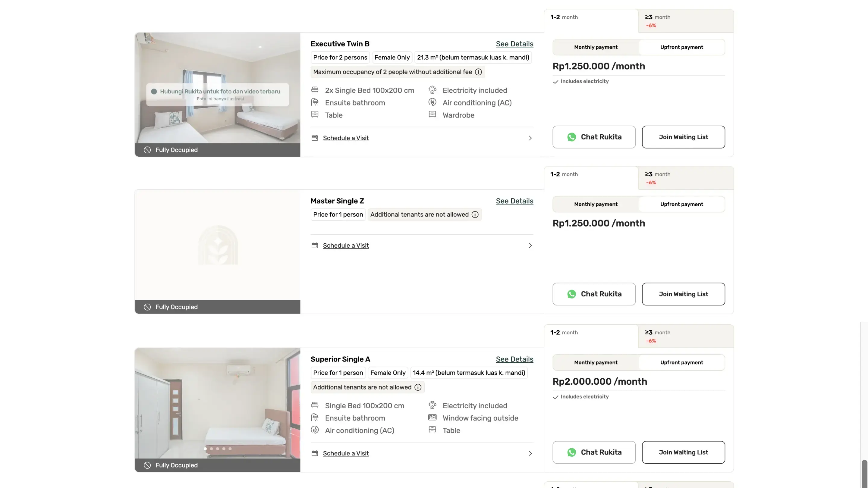Switch Executive Twin B to Upfront payment
This screenshot has width=868, height=488.
pyautogui.click(x=681, y=47)
